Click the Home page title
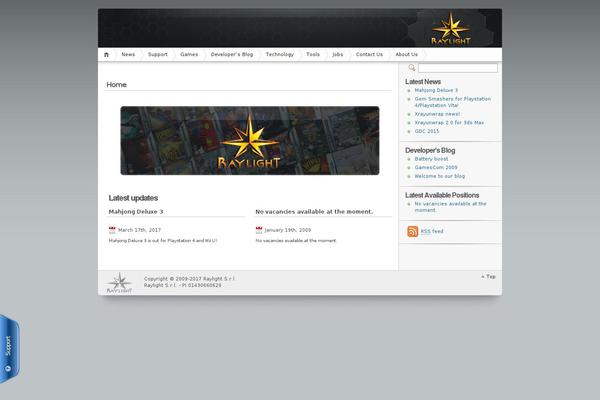 point(116,85)
